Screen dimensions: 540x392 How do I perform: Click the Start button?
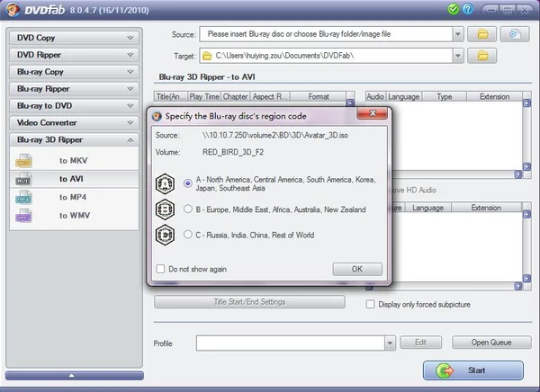[473, 370]
